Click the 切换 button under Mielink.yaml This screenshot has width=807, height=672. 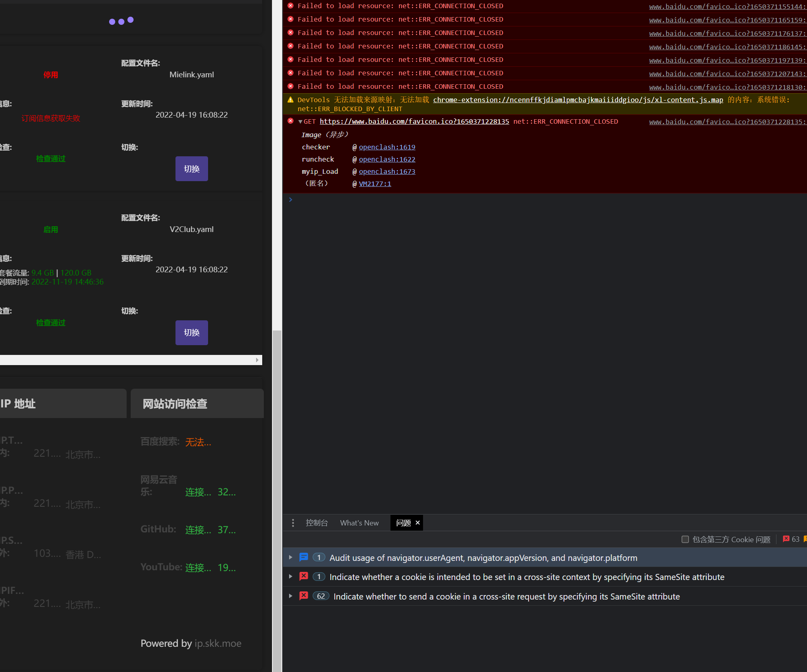tap(191, 169)
